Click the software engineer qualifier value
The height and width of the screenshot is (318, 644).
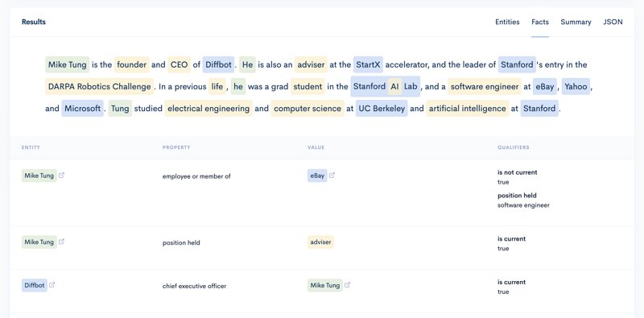coord(523,205)
